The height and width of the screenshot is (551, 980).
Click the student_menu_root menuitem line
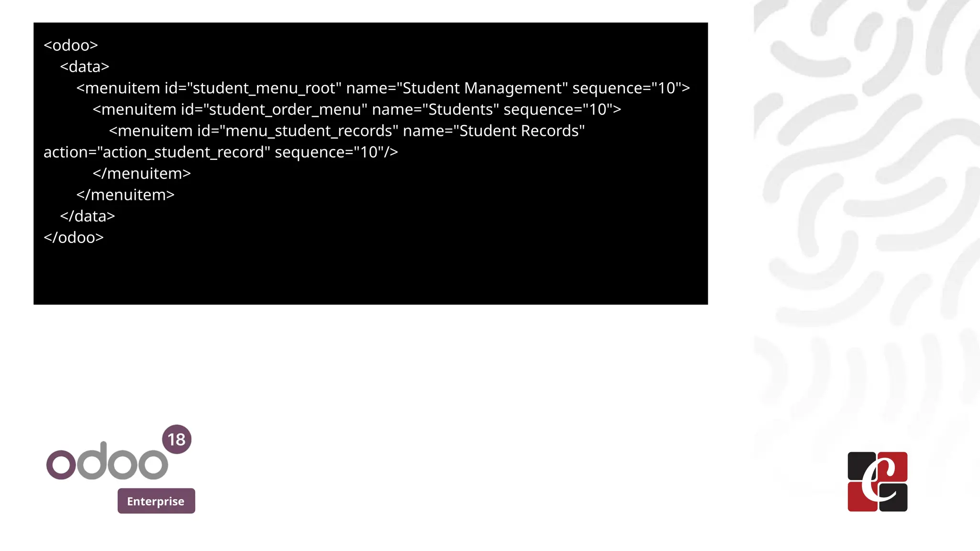point(383,88)
